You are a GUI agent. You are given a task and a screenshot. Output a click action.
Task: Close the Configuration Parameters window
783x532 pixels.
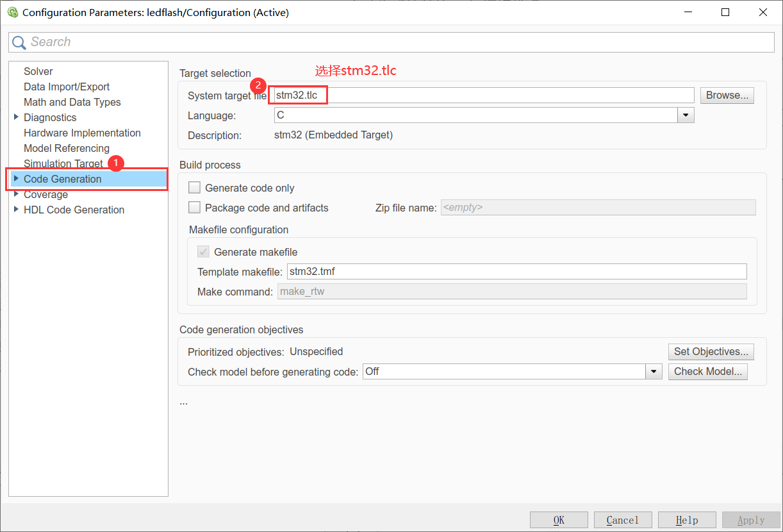(763, 12)
